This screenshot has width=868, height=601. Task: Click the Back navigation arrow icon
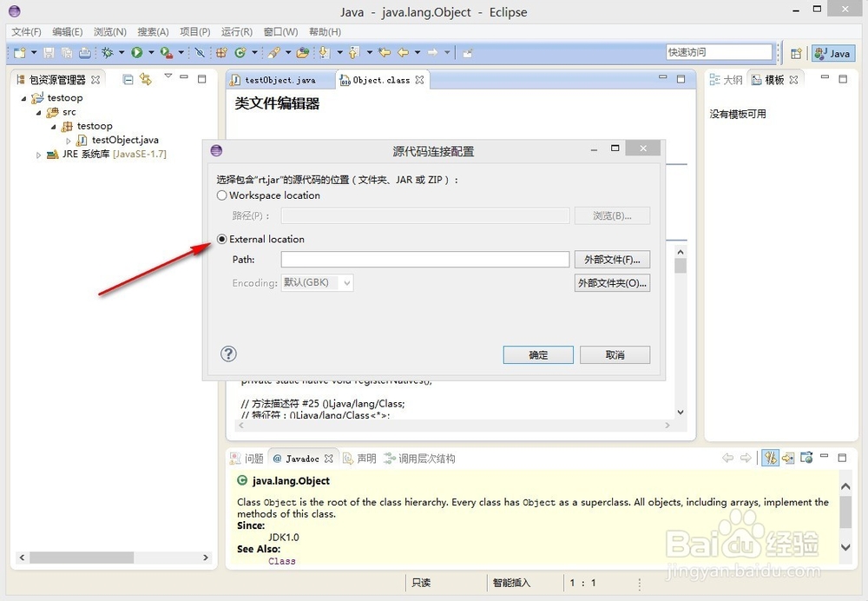click(x=403, y=53)
